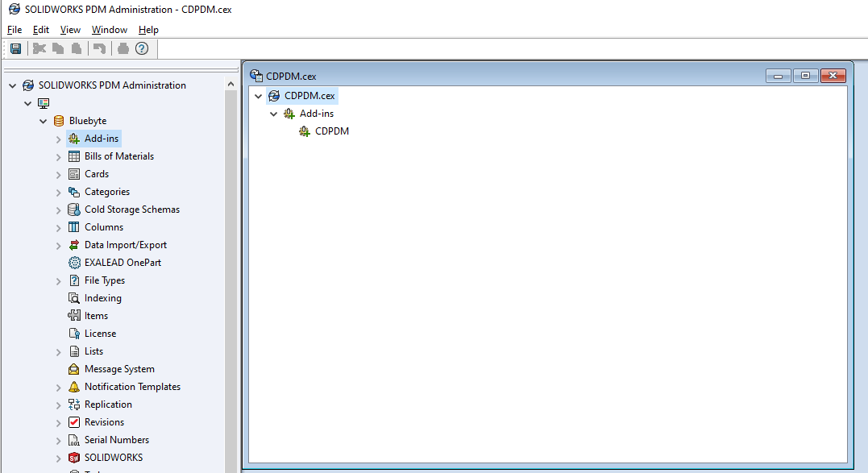
Task: Click the Save toolbar icon
Action: click(x=15, y=48)
